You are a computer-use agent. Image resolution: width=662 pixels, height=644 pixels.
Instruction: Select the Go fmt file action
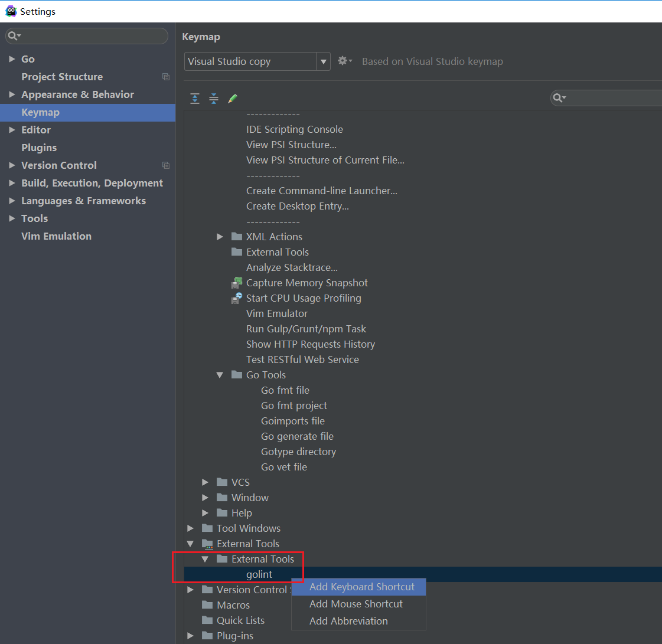(285, 390)
